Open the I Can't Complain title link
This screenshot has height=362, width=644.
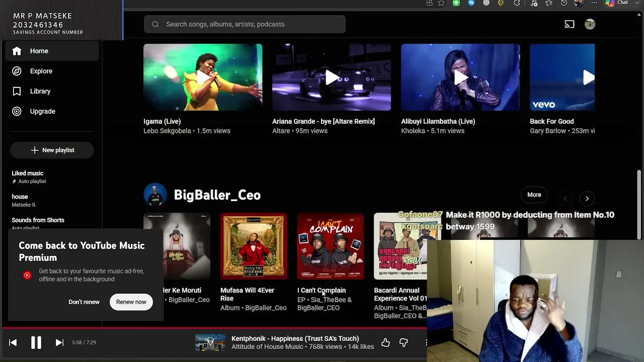321,290
